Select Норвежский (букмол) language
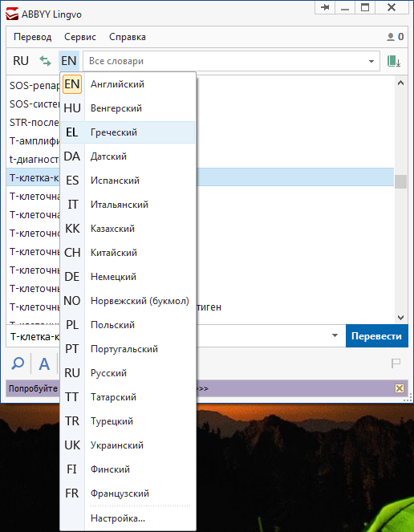The image size is (414, 532). pos(128,301)
